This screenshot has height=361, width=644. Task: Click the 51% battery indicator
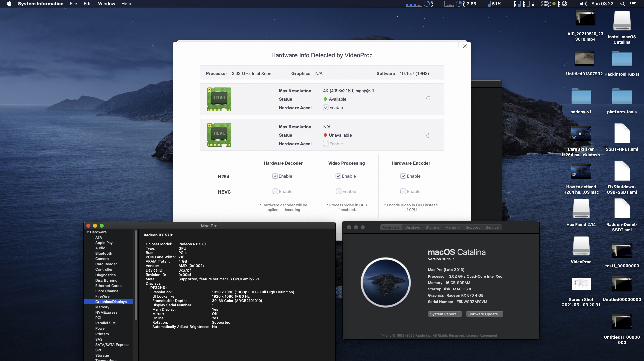(x=494, y=4)
